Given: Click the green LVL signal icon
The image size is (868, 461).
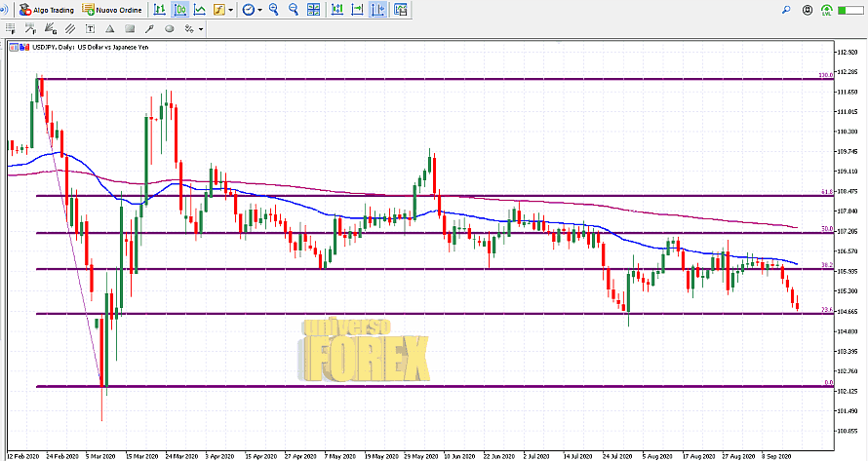Looking at the screenshot, I should click(827, 10).
